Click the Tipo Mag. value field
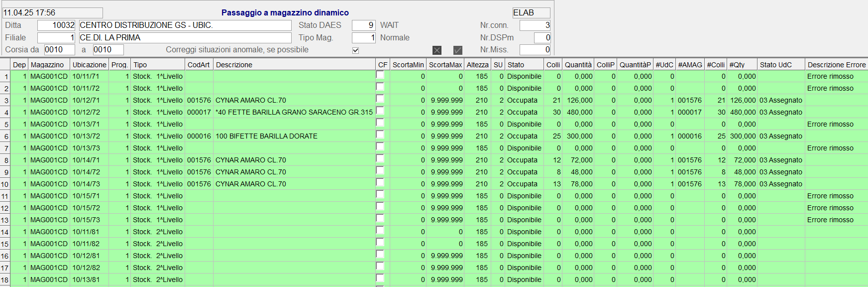This screenshot has height=287, width=868. click(x=363, y=38)
